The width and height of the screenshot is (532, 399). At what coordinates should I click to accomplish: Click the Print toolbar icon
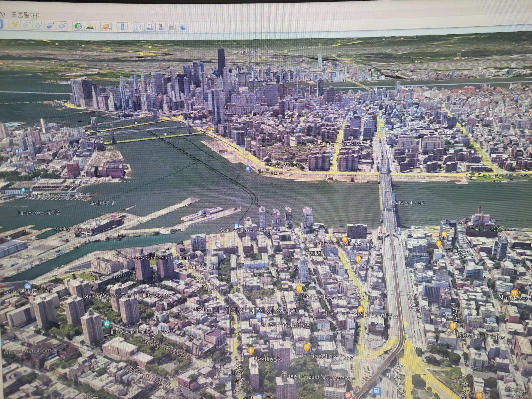tap(150, 27)
